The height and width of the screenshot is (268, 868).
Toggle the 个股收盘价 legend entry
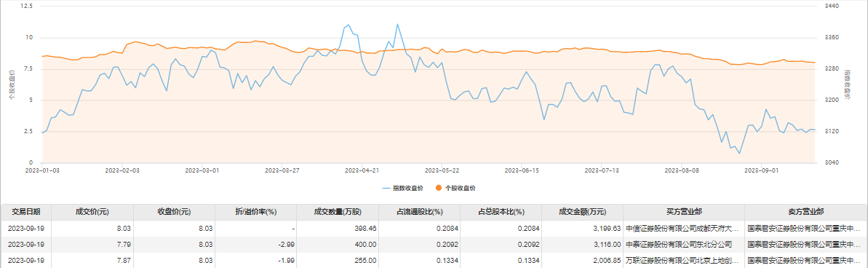coord(455,189)
